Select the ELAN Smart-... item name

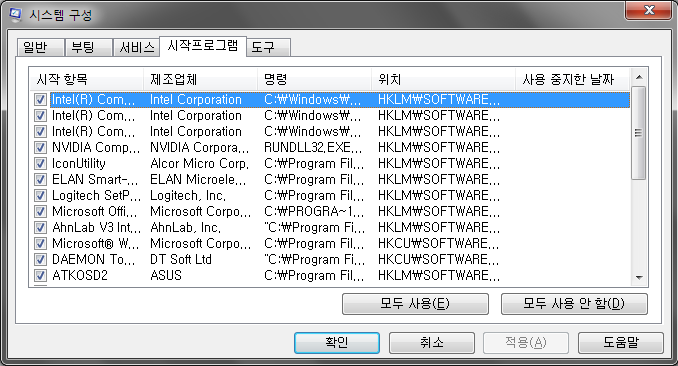pos(95,180)
